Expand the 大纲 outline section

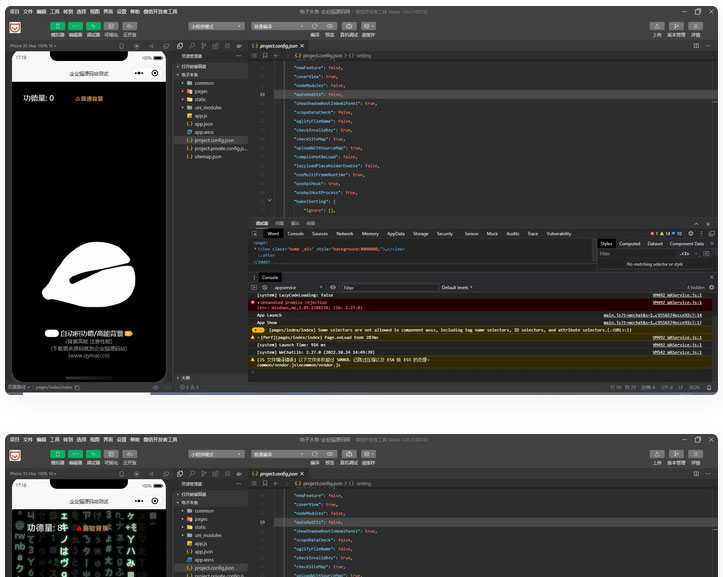click(x=185, y=377)
